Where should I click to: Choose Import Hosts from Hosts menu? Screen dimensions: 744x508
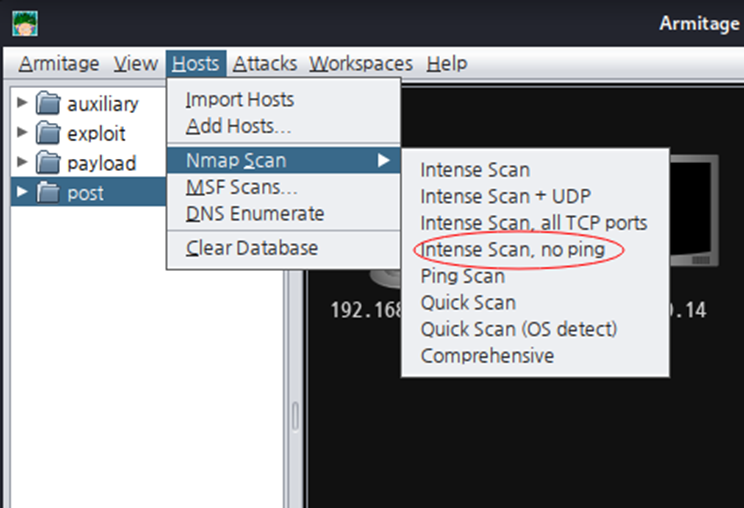[284, 100]
